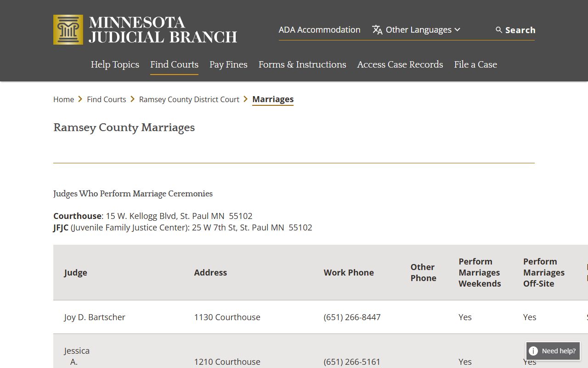Open the ADA Accommodation link
Screen dimensions: 588x368
click(319, 30)
